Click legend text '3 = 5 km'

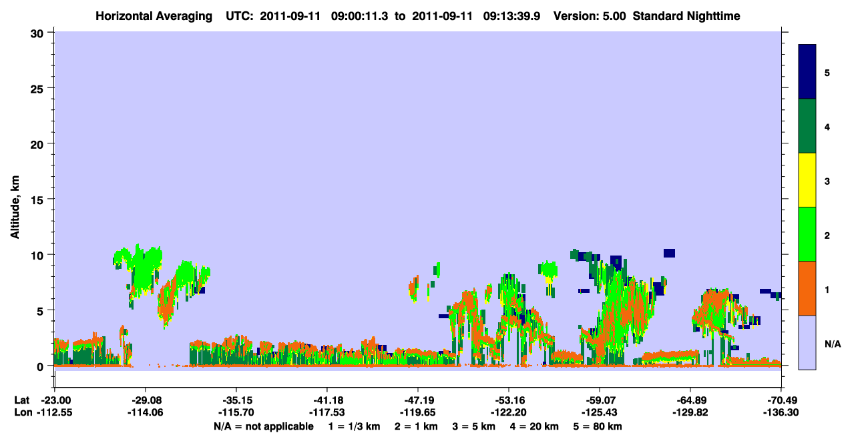(475, 426)
